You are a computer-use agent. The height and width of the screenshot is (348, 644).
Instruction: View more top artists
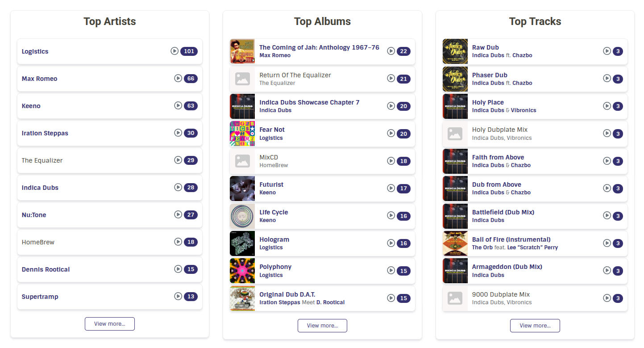tap(110, 324)
